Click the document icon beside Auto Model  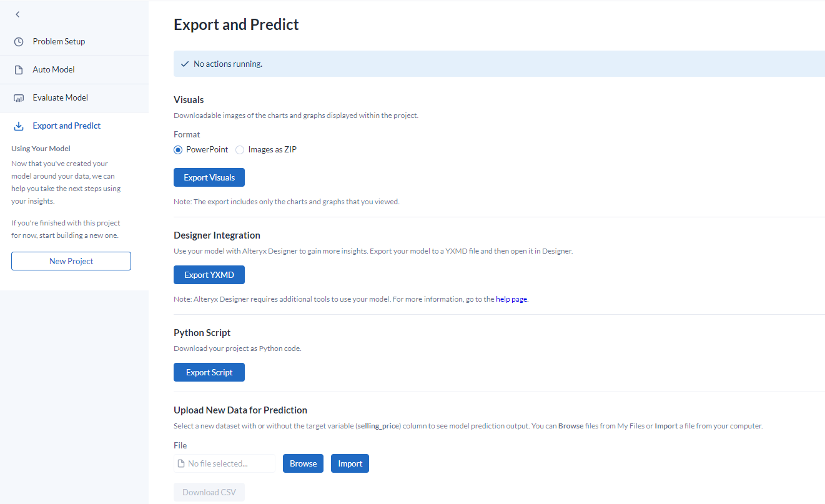[x=19, y=70]
